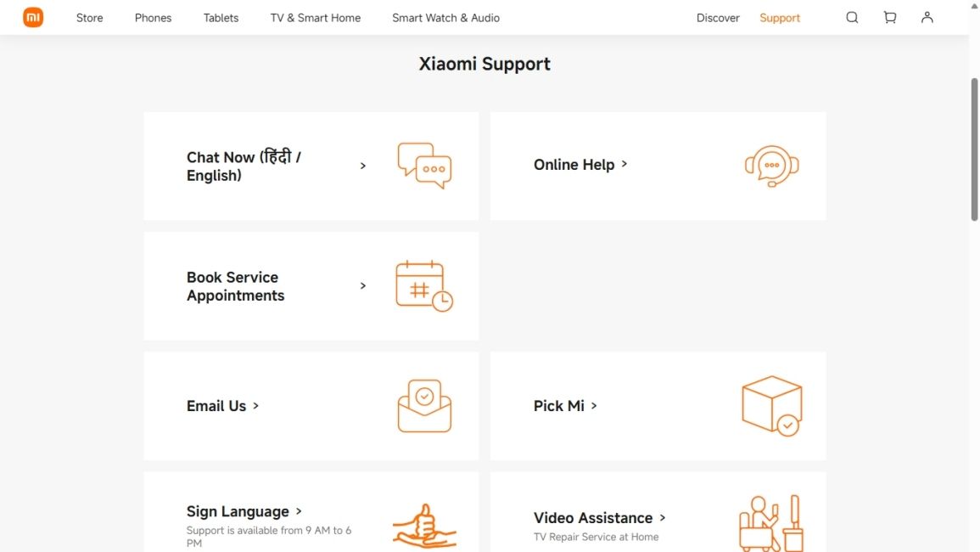
Task: Click the vertical page scrollbar thumb
Action: (974, 149)
